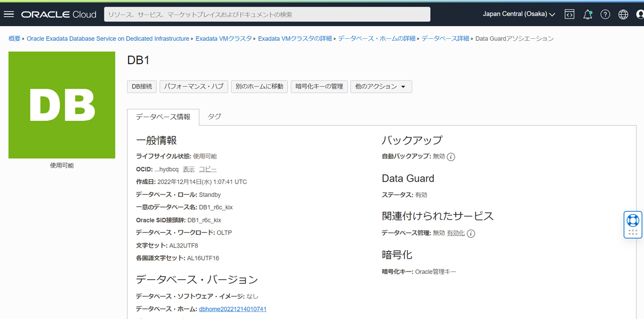Click the info icon next to データベース管理

(x=471, y=233)
